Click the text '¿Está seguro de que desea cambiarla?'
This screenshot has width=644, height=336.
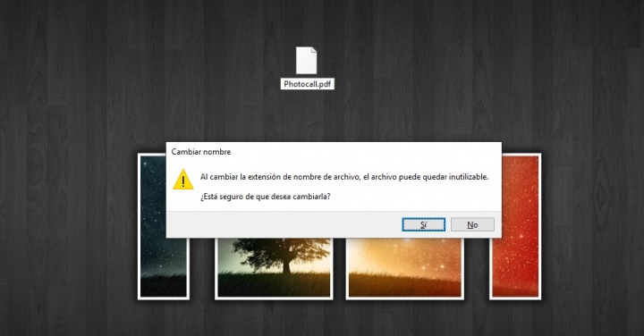266,197
